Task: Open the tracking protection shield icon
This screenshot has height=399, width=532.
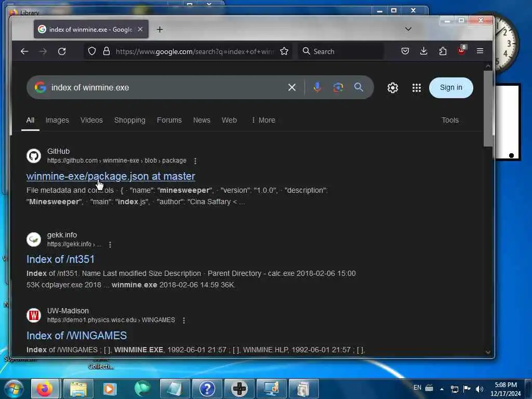Action: 91,51
